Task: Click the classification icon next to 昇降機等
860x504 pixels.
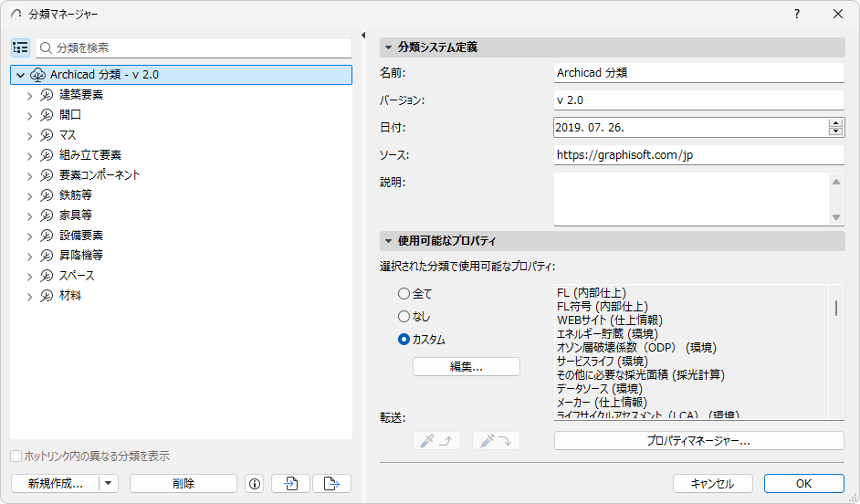Action: 47,256
